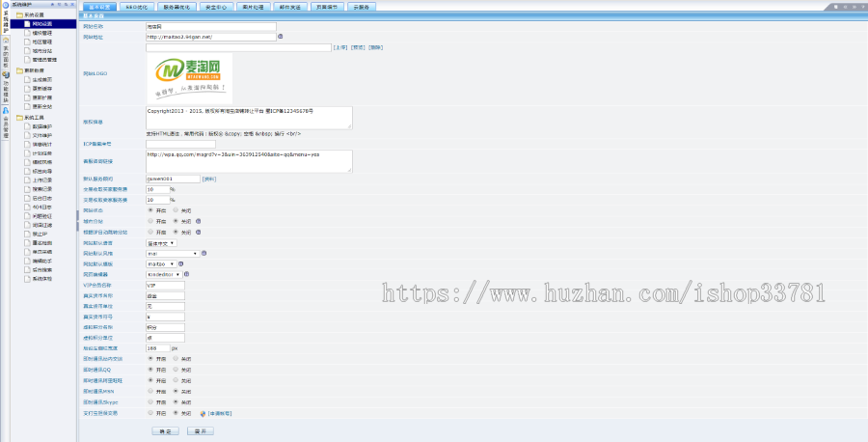Switch to the 服务器优化 tab
Viewport: 868px width, 442px height.
tap(176, 7)
